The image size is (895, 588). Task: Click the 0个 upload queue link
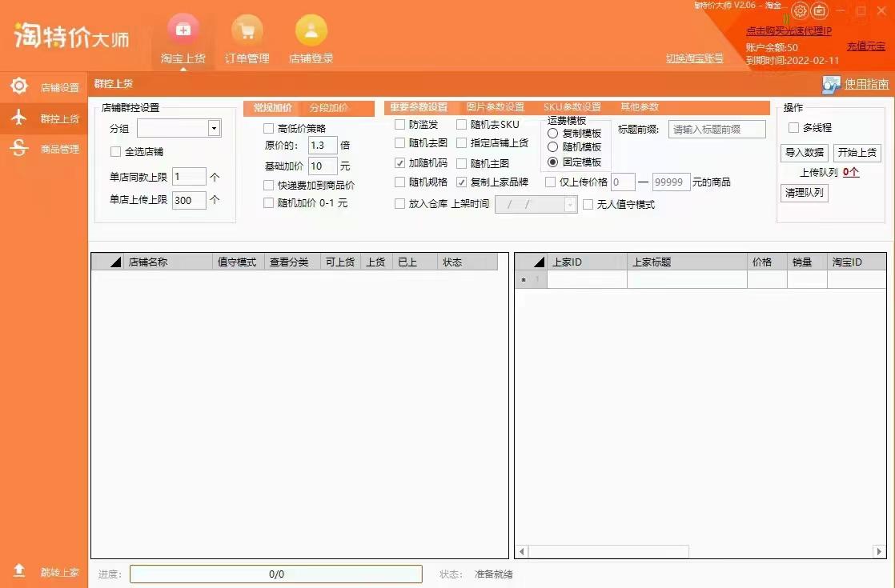coord(851,172)
